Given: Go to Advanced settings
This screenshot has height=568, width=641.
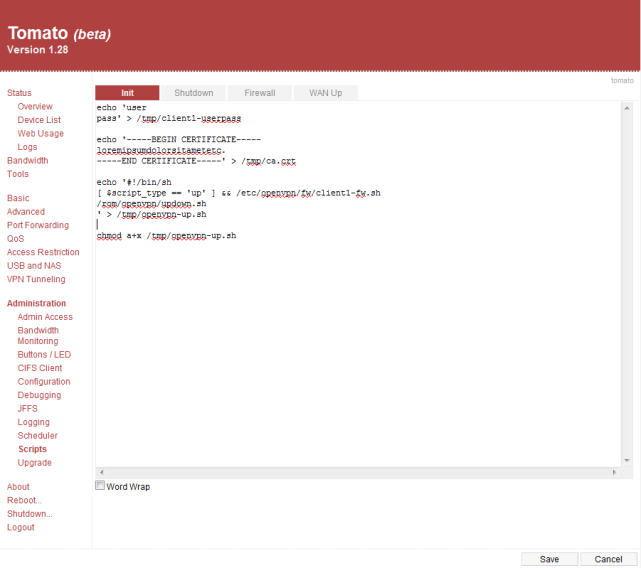Looking at the screenshot, I should (x=26, y=211).
